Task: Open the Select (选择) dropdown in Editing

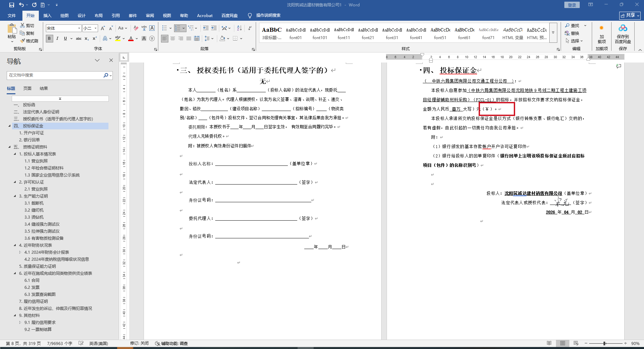Action: pyautogui.click(x=574, y=41)
